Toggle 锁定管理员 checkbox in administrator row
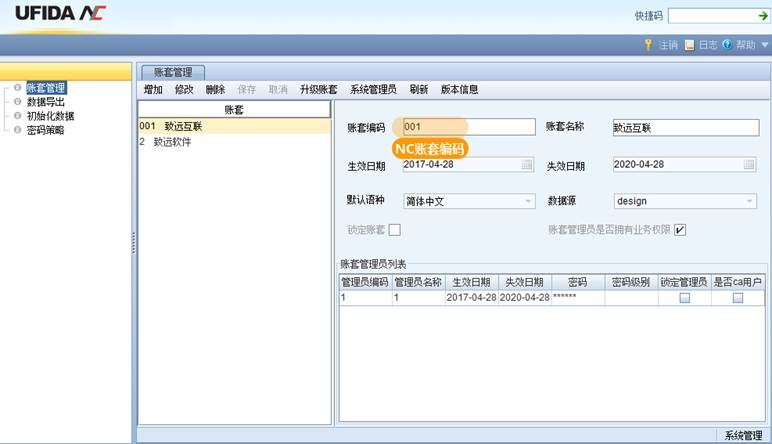 tap(684, 298)
